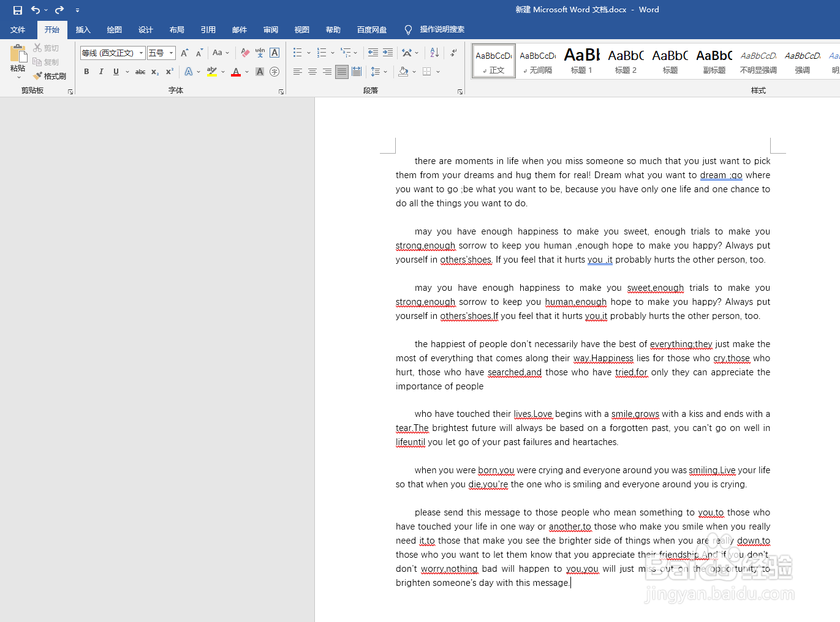Click the Align Right icon
The image size is (840, 622).
coord(327,72)
